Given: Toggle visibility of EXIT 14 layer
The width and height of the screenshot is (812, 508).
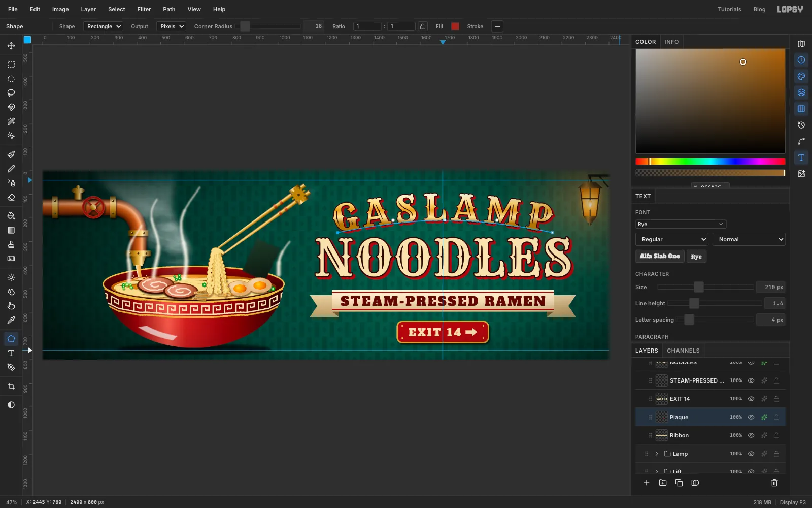Looking at the screenshot, I should (751, 399).
